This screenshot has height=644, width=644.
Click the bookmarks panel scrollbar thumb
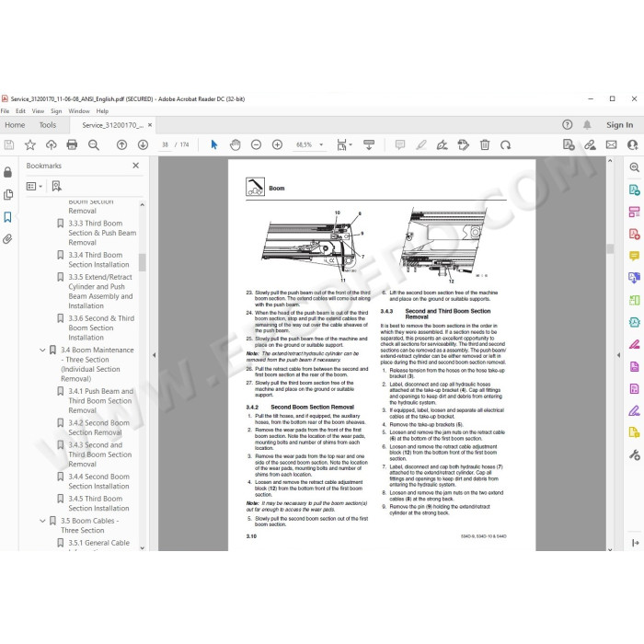click(x=142, y=262)
